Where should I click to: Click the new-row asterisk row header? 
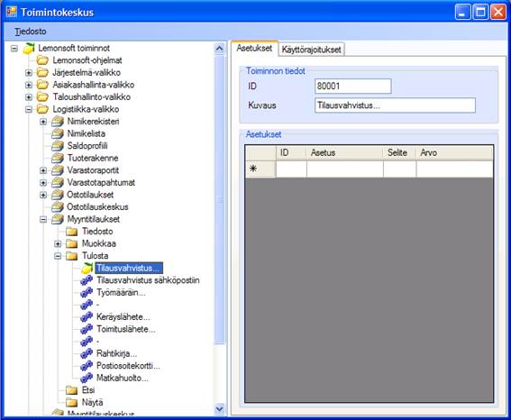point(260,169)
